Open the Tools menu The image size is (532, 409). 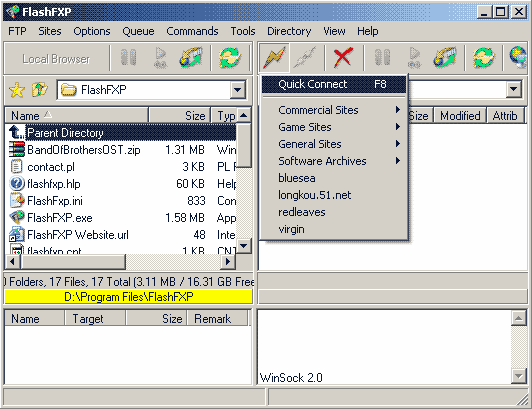(243, 31)
